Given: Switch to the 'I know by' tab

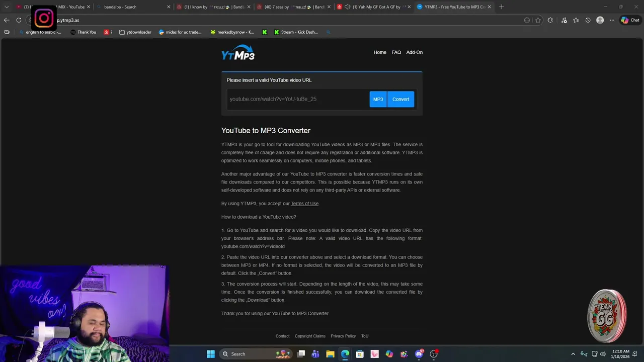Looking at the screenshot, I should tap(214, 7).
